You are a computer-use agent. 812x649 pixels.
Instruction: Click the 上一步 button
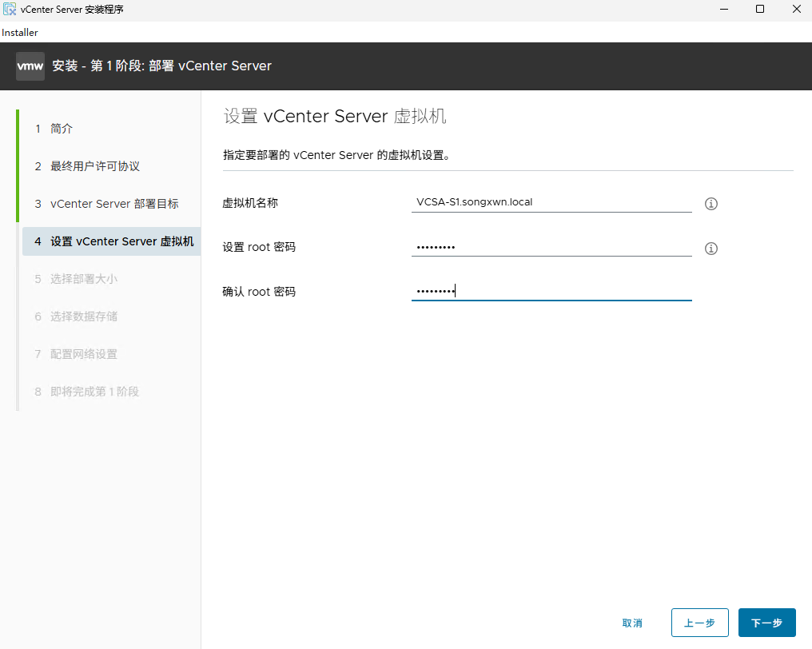[x=699, y=622]
